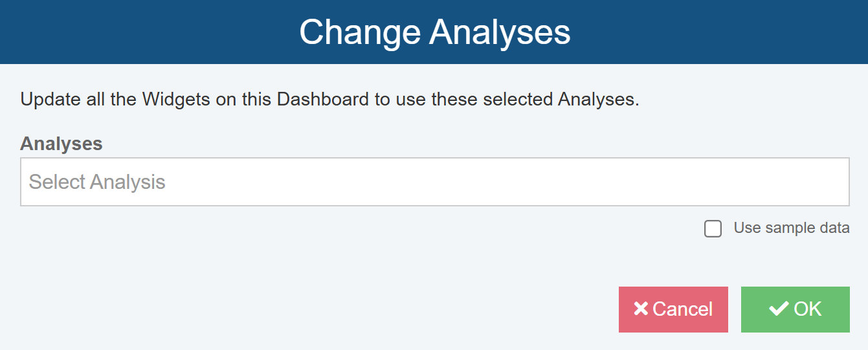The image size is (868, 350).
Task: Open the Select Analysis dropdown
Action: pos(434,182)
